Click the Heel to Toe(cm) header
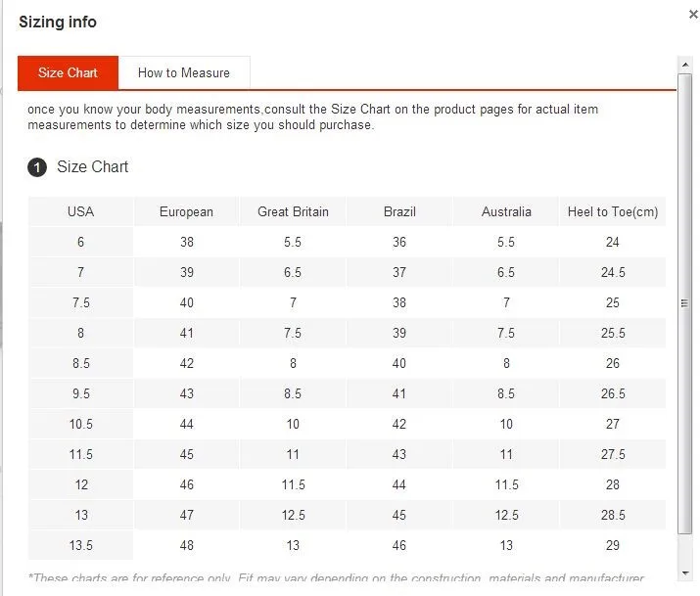Image resolution: width=700 pixels, height=596 pixels. click(x=613, y=211)
